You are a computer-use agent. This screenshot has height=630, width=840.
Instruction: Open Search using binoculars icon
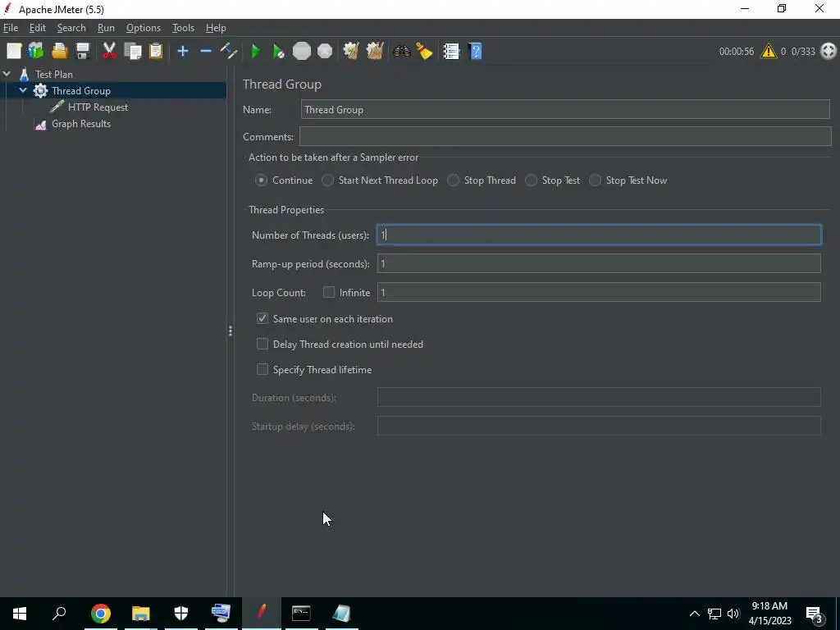[x=401, y=52]
